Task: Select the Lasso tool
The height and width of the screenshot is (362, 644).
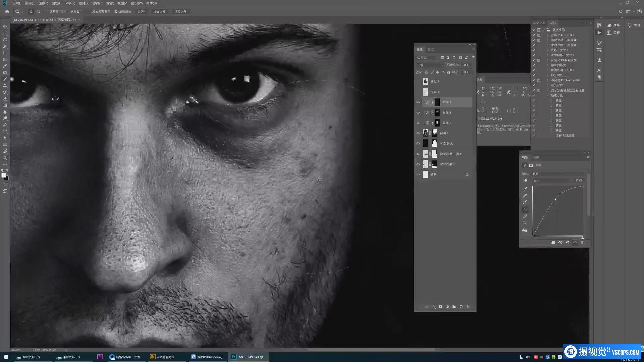Action: click(x=5, y=40)
